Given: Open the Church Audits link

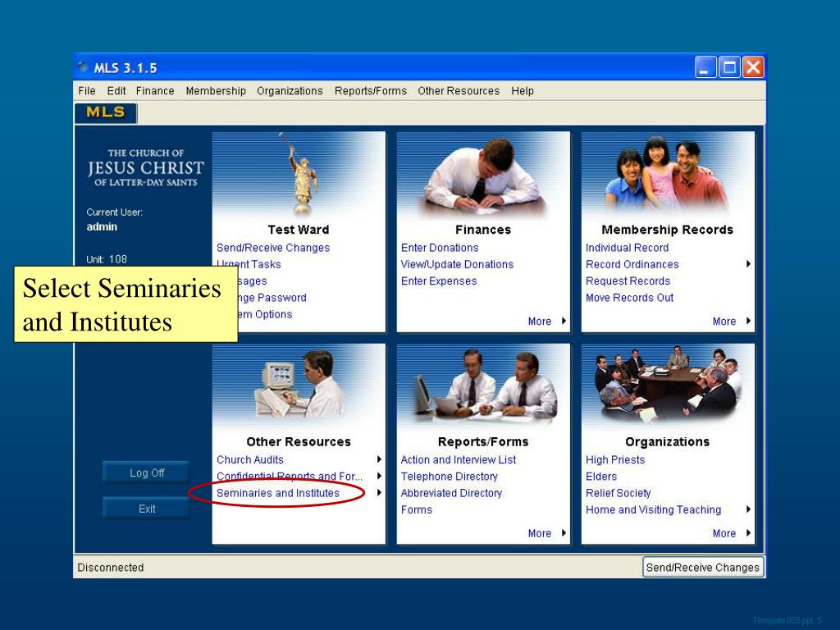Looking at the screenshot, I should [x=249, y=460].
